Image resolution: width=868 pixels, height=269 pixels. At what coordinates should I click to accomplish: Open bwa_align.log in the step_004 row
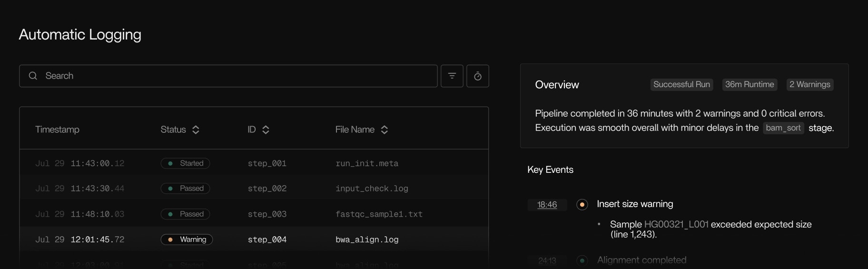[367, 239]
